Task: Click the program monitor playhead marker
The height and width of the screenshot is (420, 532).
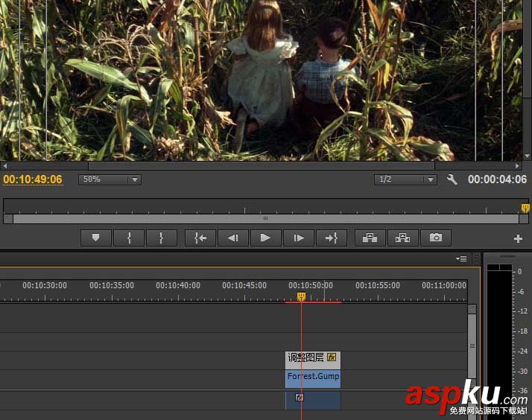Action: 525,208
